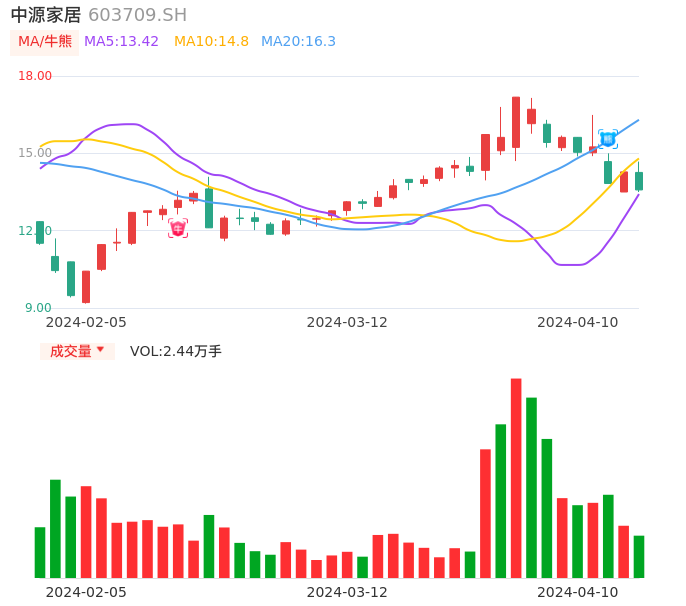This screenshot has width=686, height=606.
Task: Click the 2024-02-05 date below volume chart
Action: tap(86, 592)
